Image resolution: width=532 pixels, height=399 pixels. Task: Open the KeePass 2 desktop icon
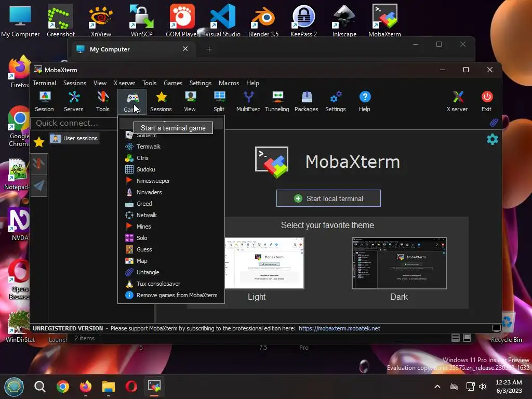(x=303, y=20)
